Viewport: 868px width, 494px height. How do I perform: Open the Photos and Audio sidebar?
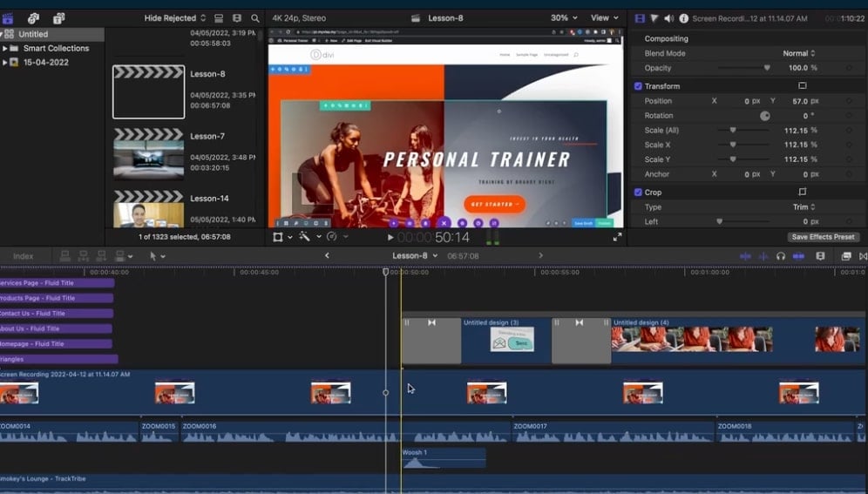[33, 18]
